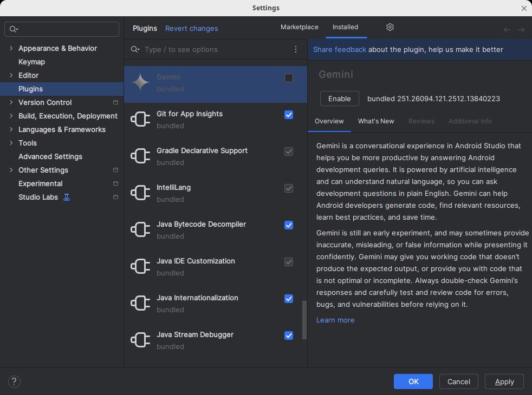Open the plugin list kebab menu

pyautogui.click(x=296, y=49)
